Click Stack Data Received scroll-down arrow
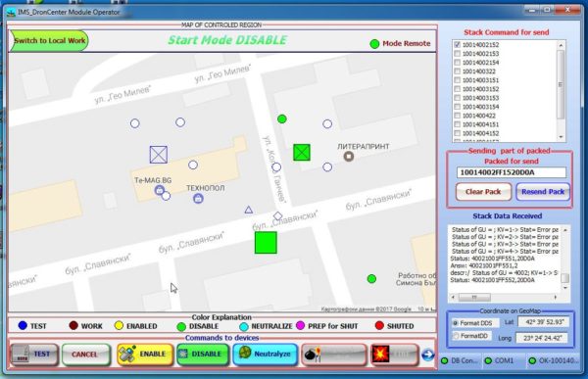Image resolution: width=588 pixels, height=379 pixels. point(564,288)
